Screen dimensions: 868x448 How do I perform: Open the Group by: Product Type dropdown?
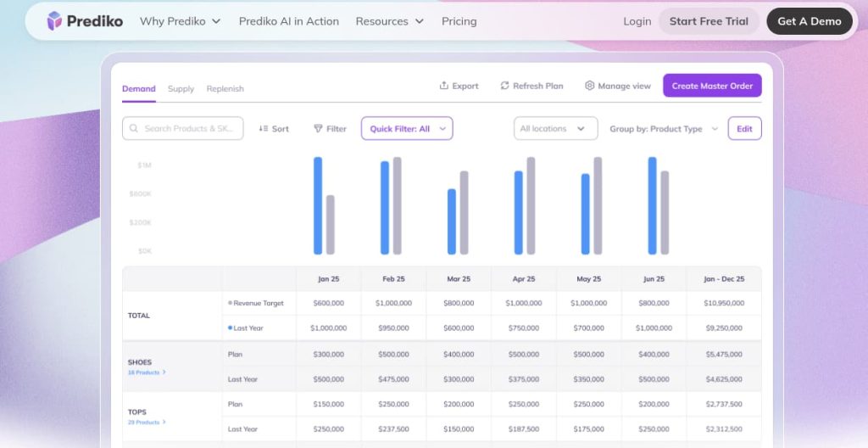click(x=664, y=129)
